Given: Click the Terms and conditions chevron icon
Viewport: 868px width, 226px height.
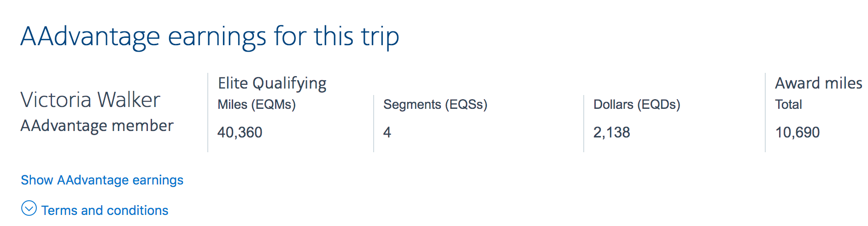Looking at the screenshot, I should coord(29,208).
